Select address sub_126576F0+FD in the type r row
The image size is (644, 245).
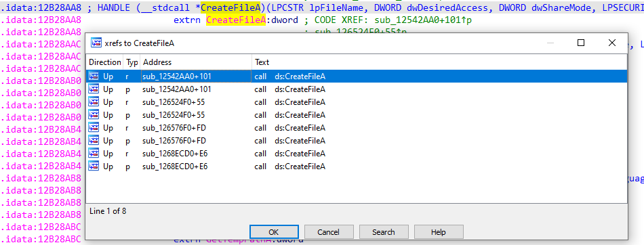coord(174,128)
